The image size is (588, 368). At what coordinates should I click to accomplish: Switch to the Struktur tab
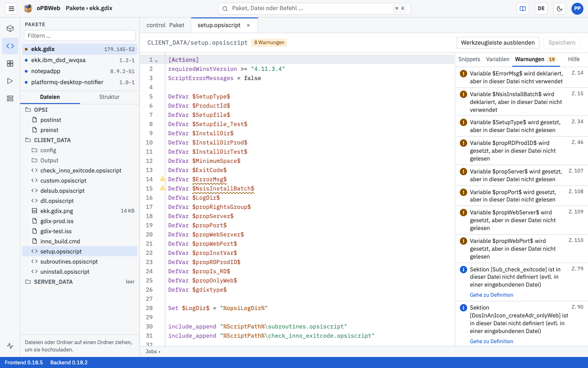pos(109,97)
